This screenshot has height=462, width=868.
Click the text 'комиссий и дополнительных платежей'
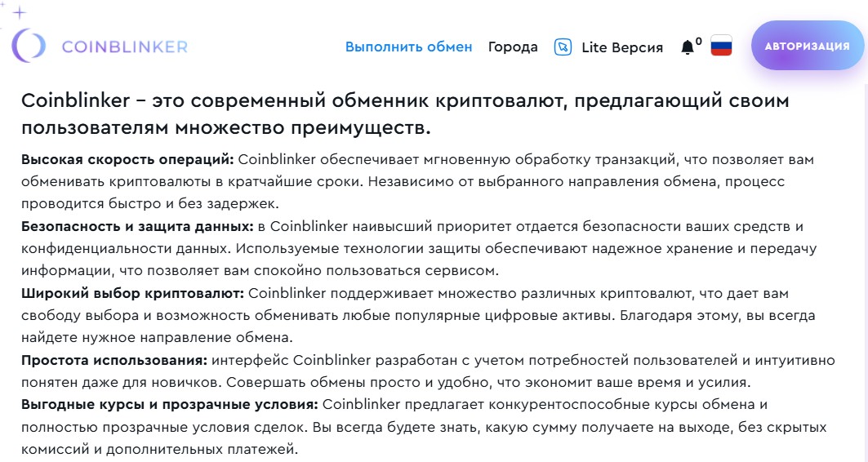click(159, 449)
